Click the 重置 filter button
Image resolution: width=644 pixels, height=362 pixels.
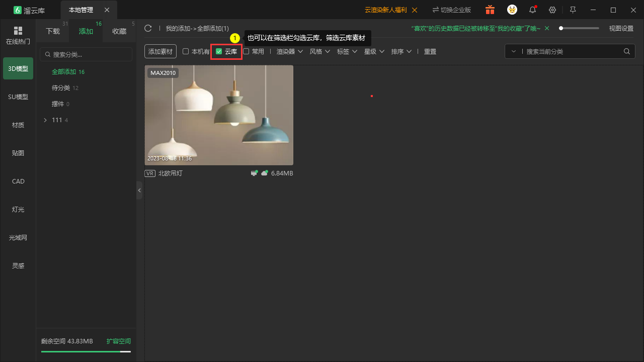point(430,51)
